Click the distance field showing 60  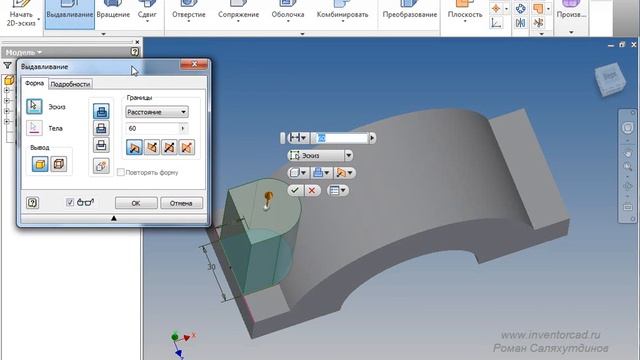[152, 128]
